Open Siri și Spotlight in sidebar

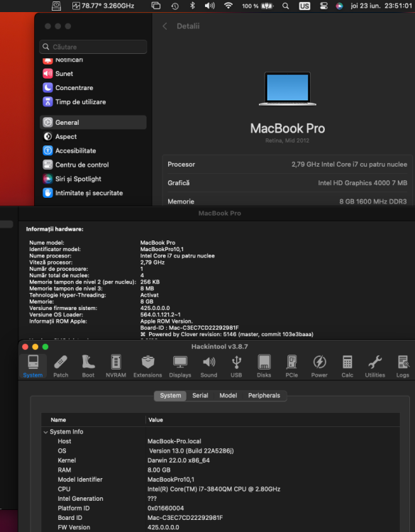point(93,179)
